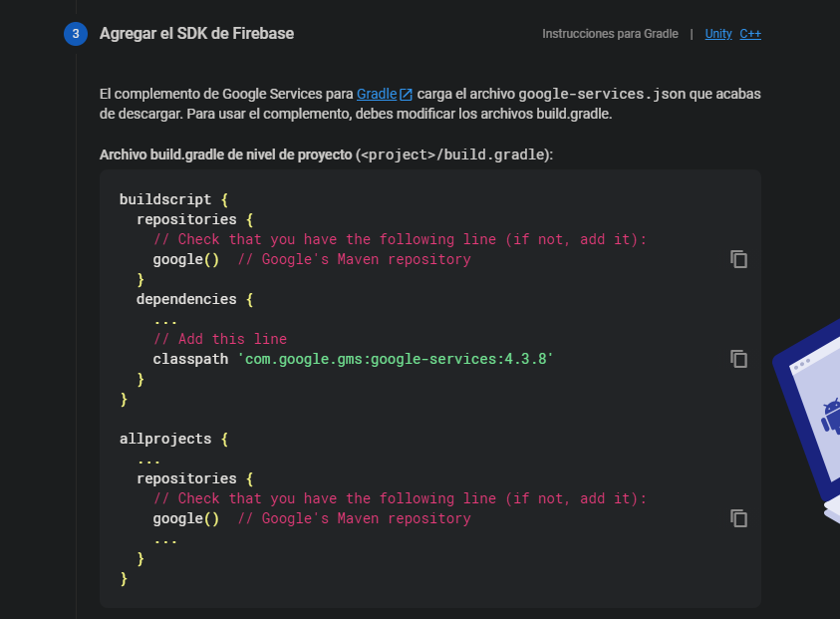Select the step 3 number badge
840x619 pixels.
tap(76, 34)
